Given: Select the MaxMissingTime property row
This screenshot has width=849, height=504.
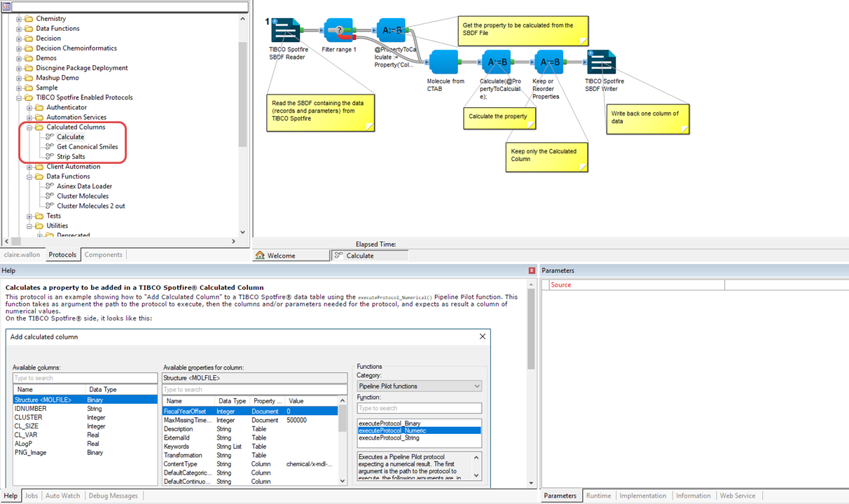Looking at the screenshot, I should point(250,420).
